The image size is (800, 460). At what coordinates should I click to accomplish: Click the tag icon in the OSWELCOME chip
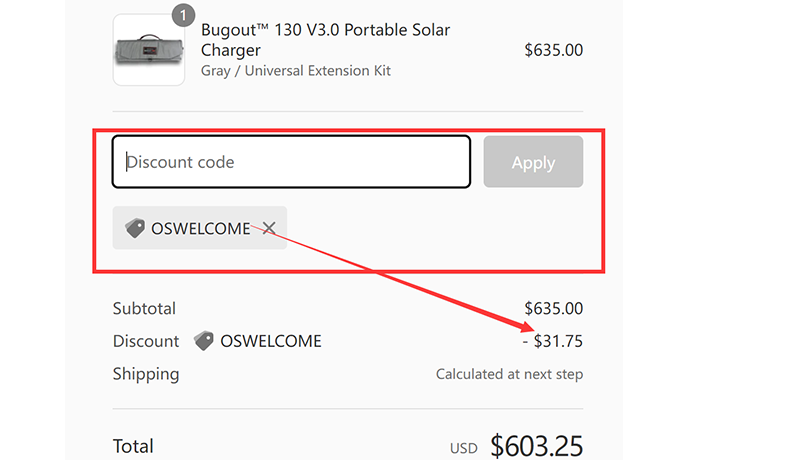point(135,229)
